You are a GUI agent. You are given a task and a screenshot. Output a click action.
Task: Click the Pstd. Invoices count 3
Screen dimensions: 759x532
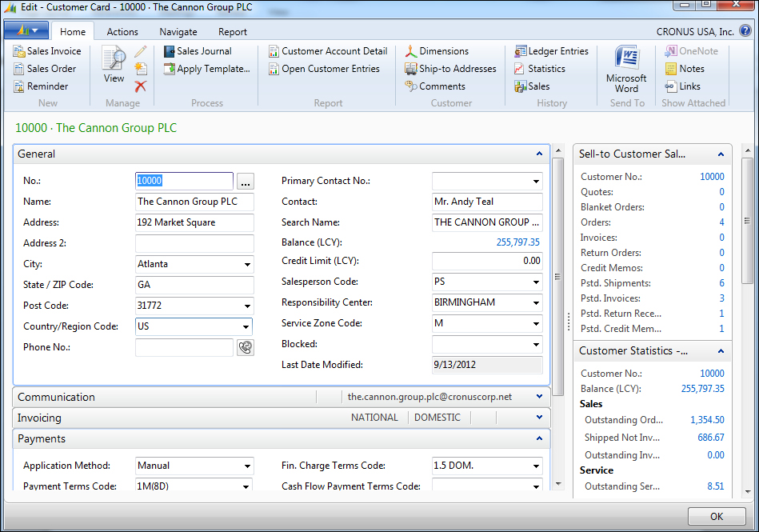pyautogui.click(x=721, y=298)
